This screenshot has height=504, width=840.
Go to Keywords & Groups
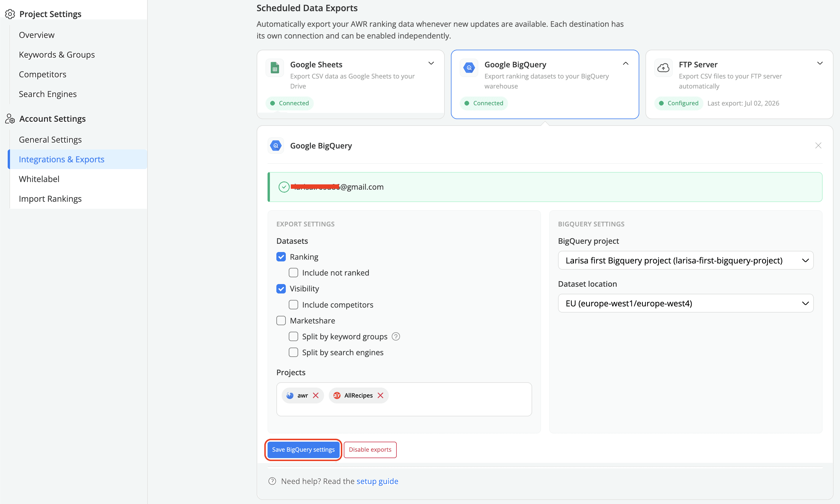tap(57, 55)
